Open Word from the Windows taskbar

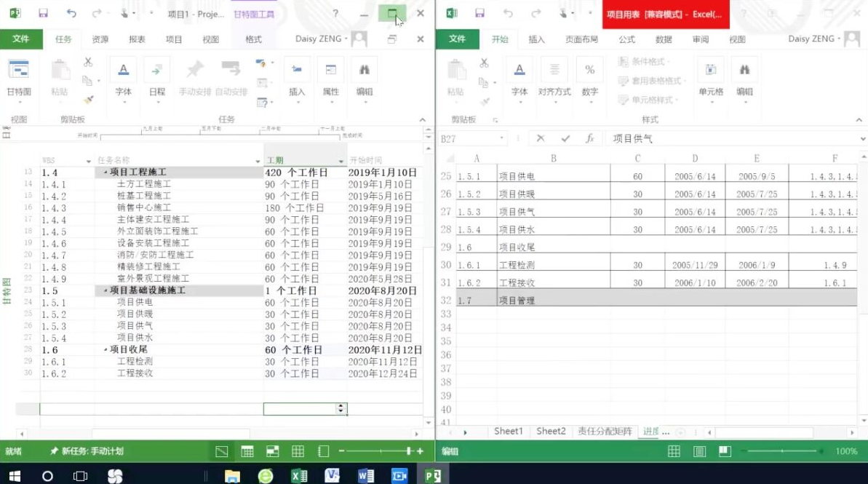coord(365,476)
